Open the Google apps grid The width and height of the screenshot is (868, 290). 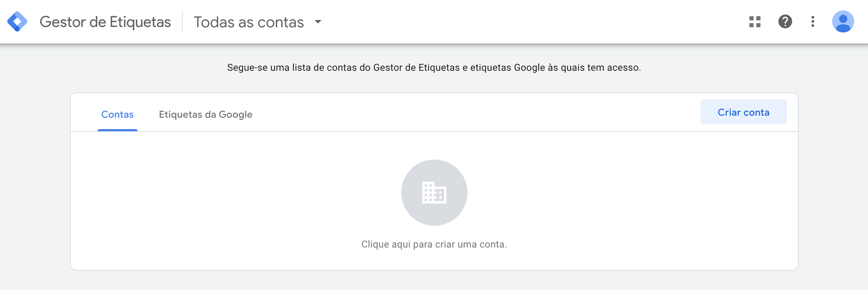coord(755,22)
